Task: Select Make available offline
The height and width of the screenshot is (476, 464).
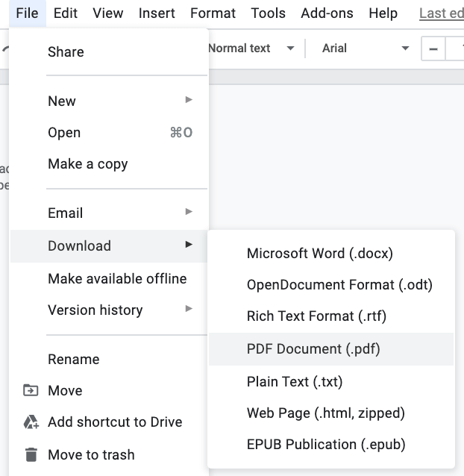Action: pyautogui.click(x=109, y=279)
